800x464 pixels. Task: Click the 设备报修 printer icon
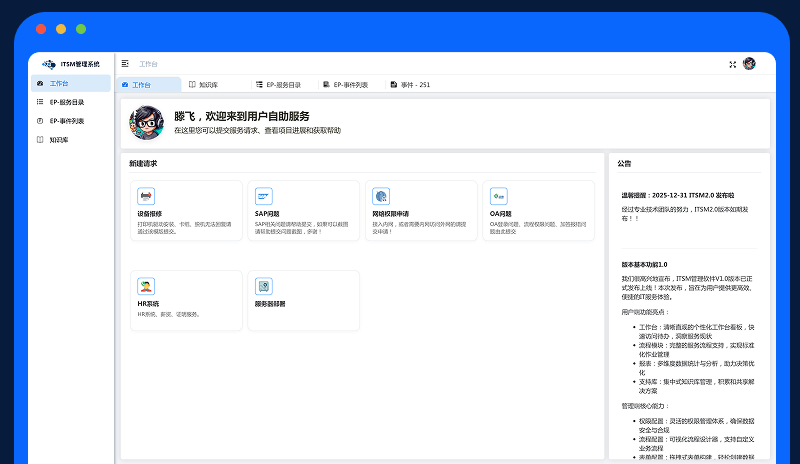coord(146,196)
